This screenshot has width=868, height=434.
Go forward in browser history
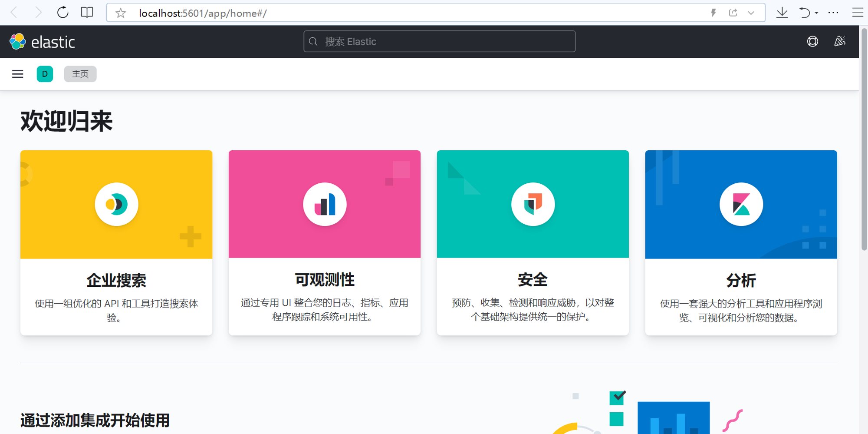38,13
